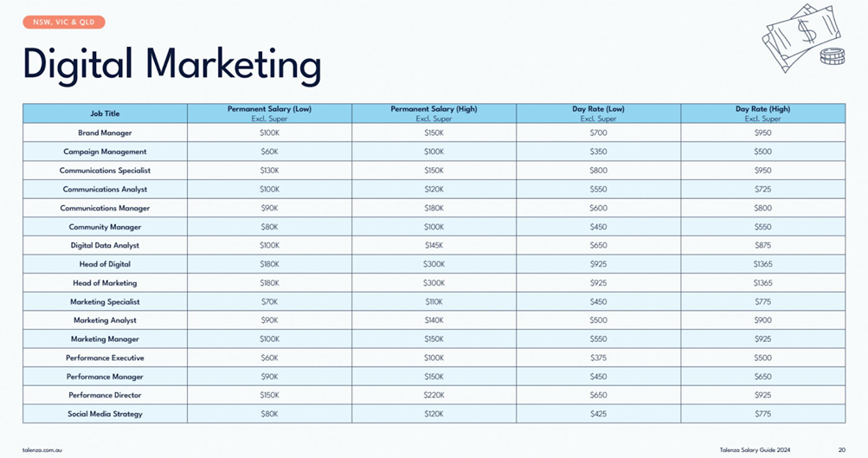The width and height of the screenshot is (868, 458).
Task: Click the Head of Digital job title
Action: [105, 264]
